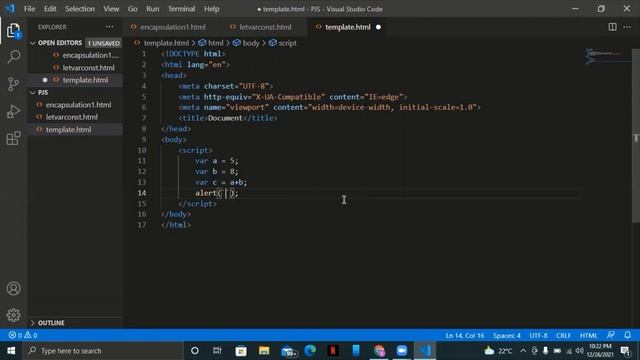The image size is (640, 360).
Task: Click the 1 UNSAVED badge
Action: [104, 43]
